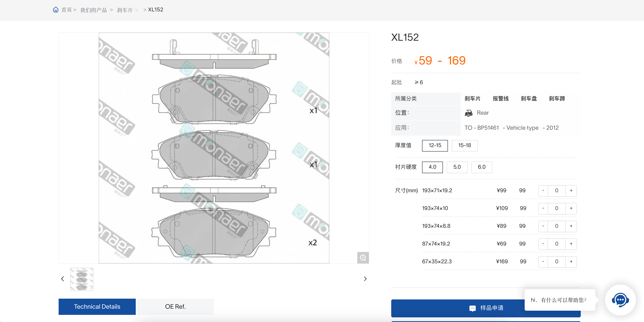
Task: Show next thumbnail with right arrow
Action: (x=365, y=279)
